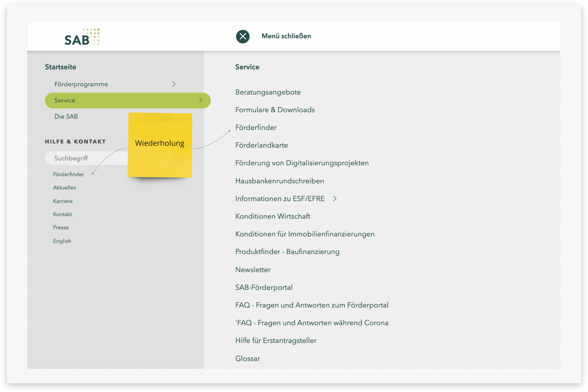Image resolution: width=588 pixels, height=392 pixels.
Task: Open Formulare & Downloads
Action: coord(275,110)
